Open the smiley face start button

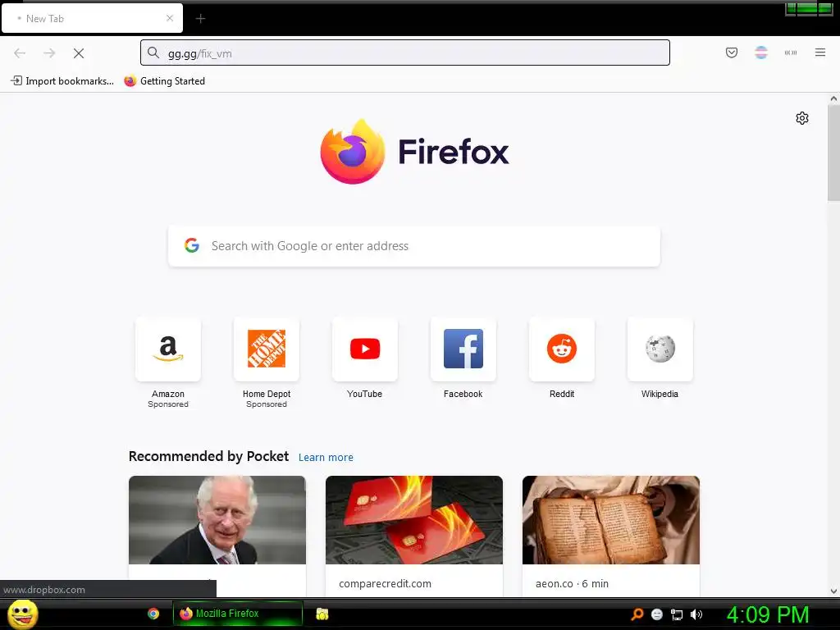tap(23, 614)
